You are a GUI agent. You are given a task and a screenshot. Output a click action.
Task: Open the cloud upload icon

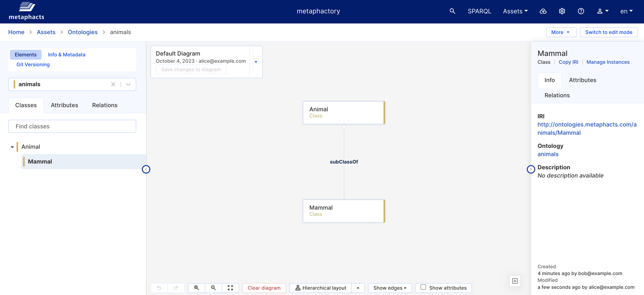click(x=543, y=11)
